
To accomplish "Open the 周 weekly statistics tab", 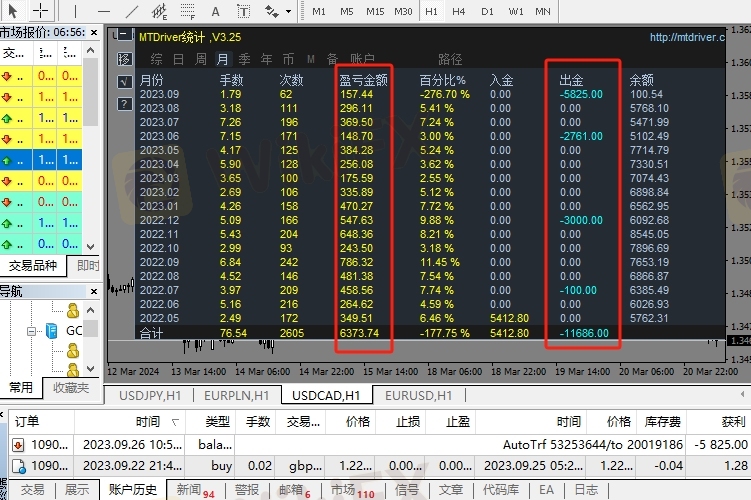I will [x=201, y=59].
